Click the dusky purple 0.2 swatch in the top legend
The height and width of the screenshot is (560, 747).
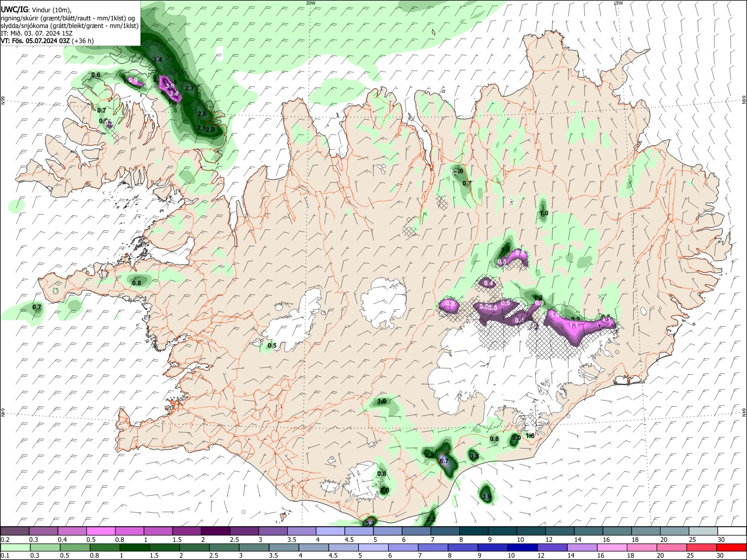pyautogui.click(x=15, y=531)
